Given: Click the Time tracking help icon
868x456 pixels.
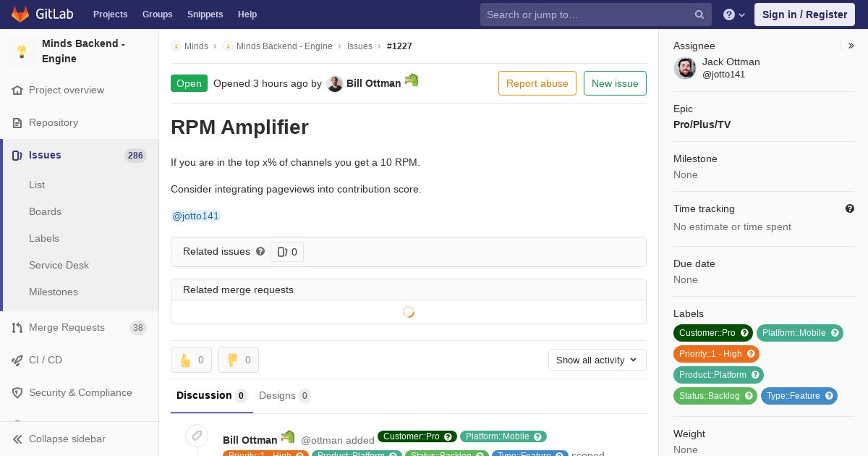Looking at the screenshot, I should (x=850, y=208).
